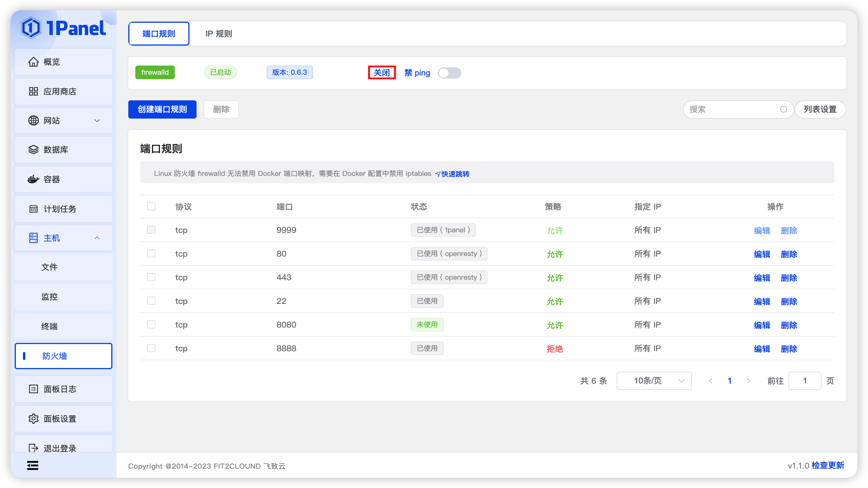The image size is (868, 488).
Task: Open the 应用商店 grid icon
Action: 33,91
